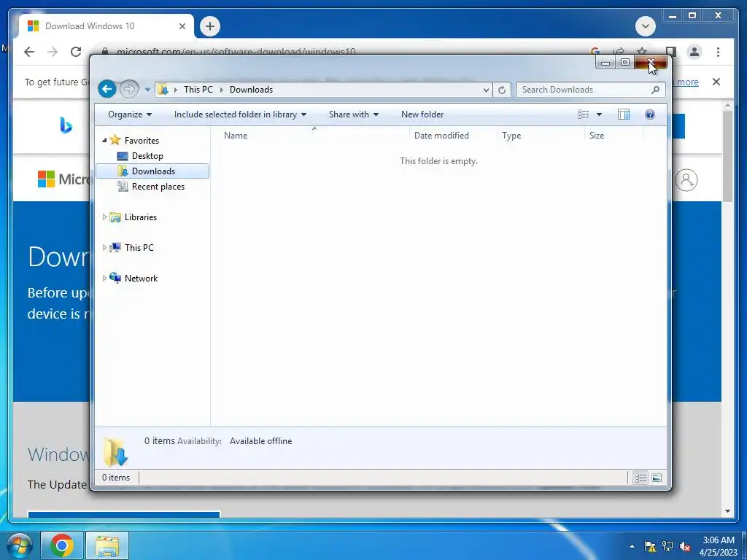The width and height of the screenshot is (747, 560).
Task: Maximize the Explorer Downloads window
Action: (x=624, y=63)
